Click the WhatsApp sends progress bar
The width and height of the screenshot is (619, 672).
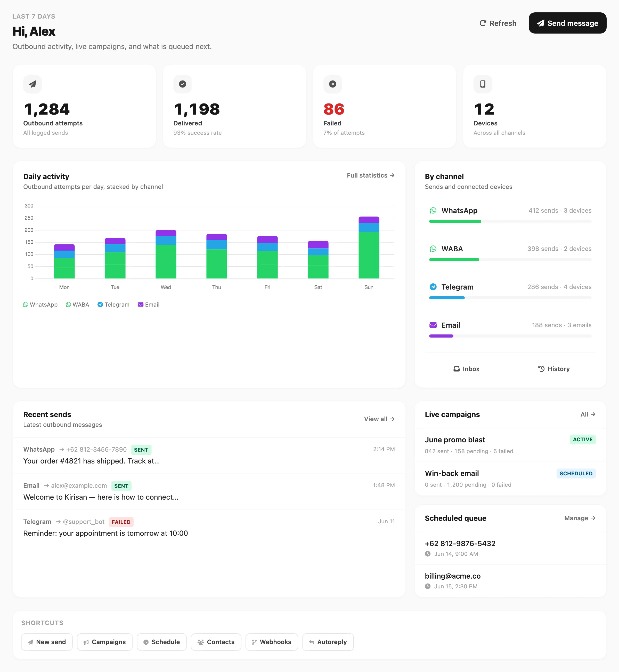click(x=510, y=221)
